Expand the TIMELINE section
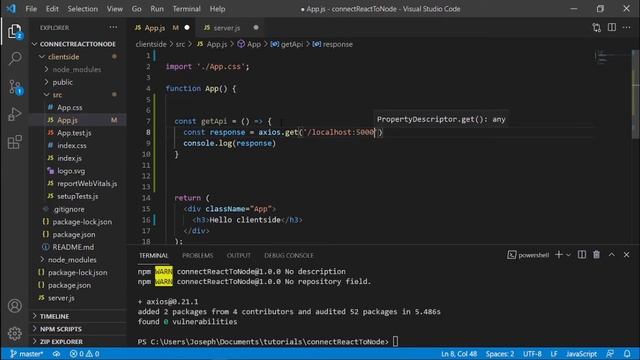Viewport: 640px width, 360px height. click(54, 316)
